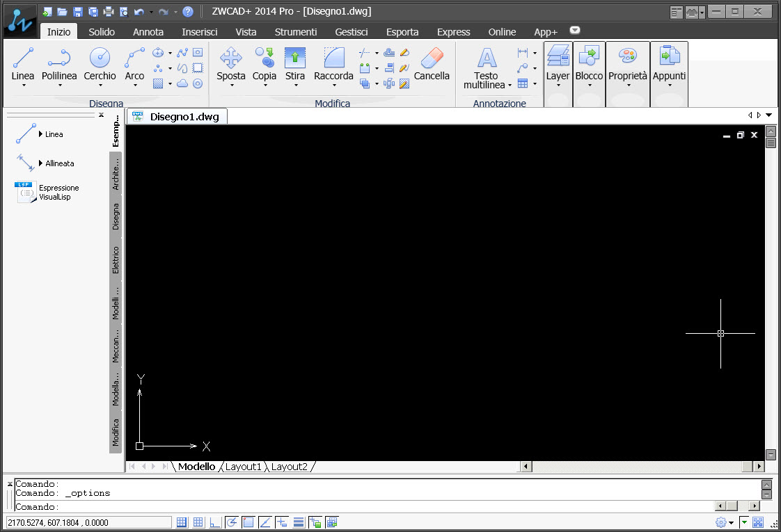Select the donut tool icon
781x532 pixels.
coord(198,83)
